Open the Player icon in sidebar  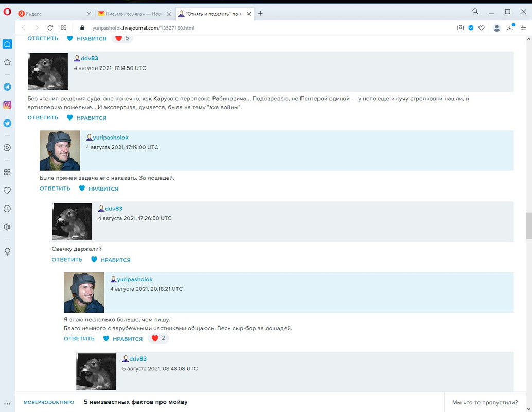(7, 148)
